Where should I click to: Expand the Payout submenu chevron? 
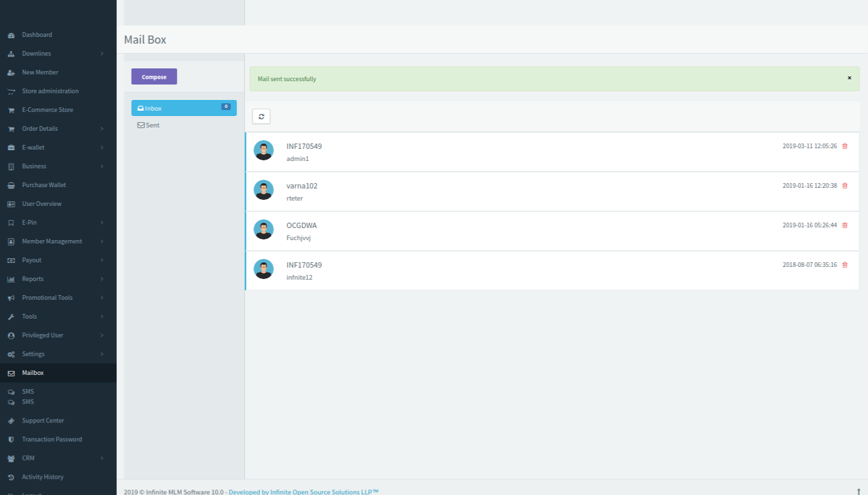coord(102,260)
